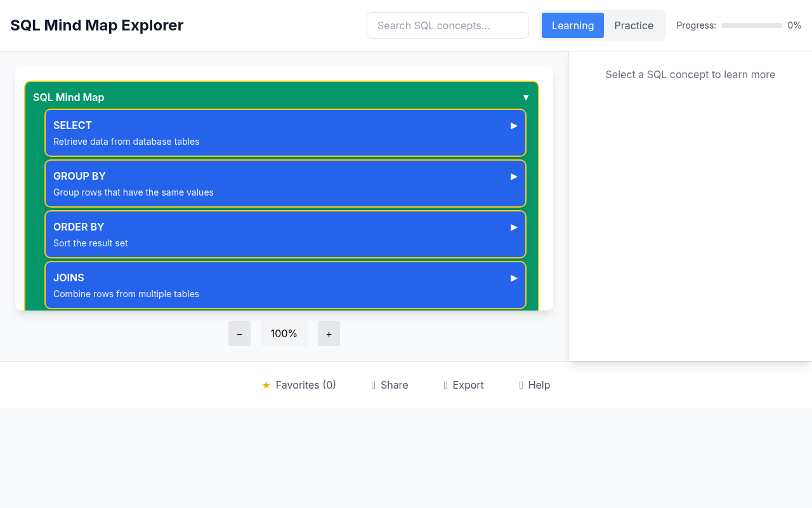Click the Share icon in the footer

pos(374,385)
